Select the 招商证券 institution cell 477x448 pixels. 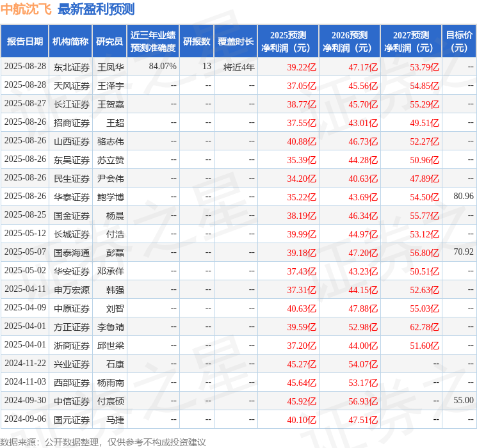(72, 123)
